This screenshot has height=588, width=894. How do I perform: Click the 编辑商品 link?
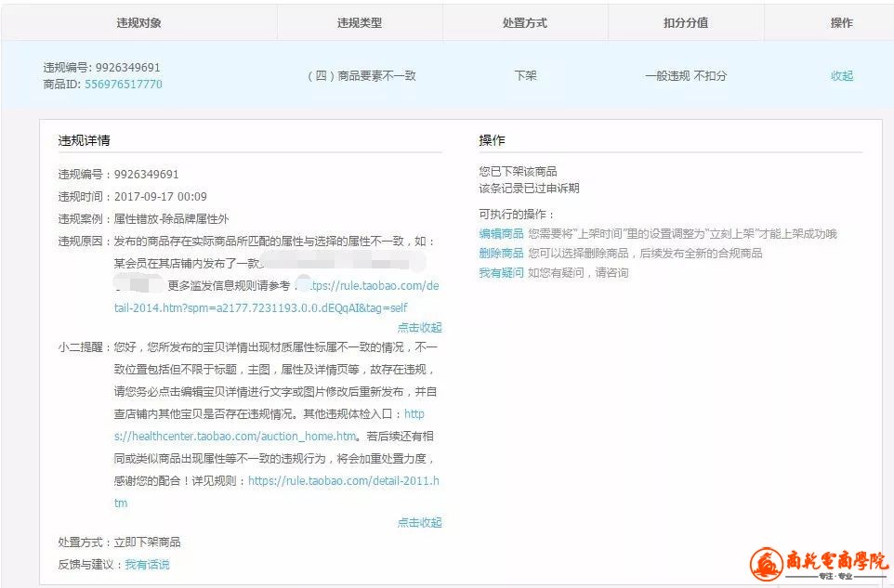(501, 233)
